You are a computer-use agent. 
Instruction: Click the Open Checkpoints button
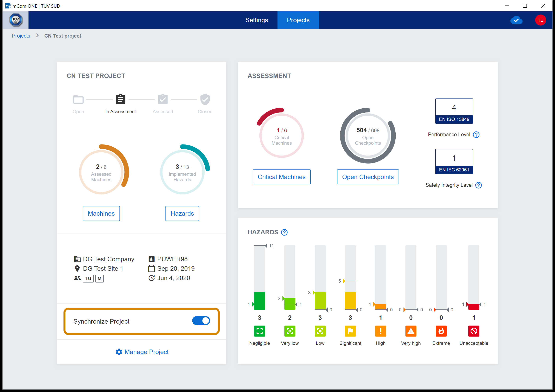tap(368, 177)
